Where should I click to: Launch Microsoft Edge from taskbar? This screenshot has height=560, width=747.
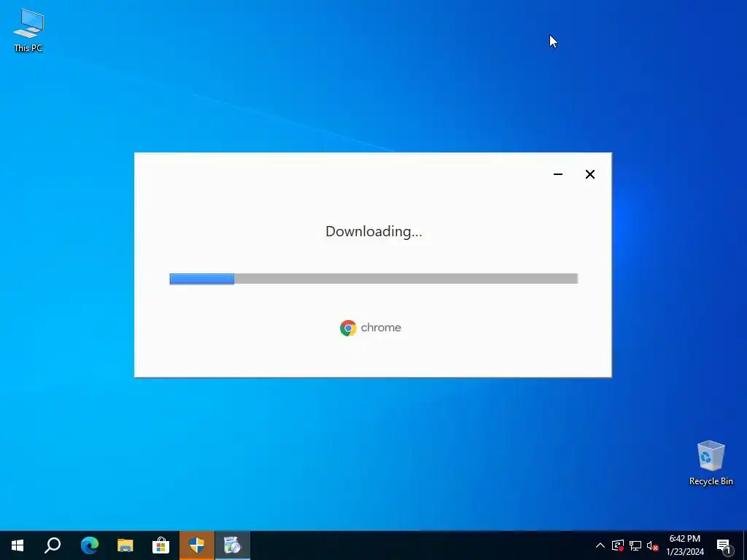coord(89,545)
